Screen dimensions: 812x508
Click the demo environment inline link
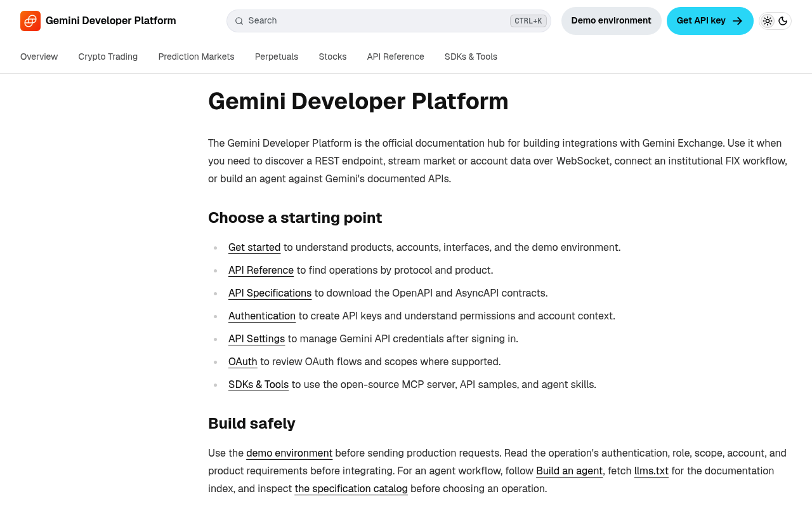289,453
